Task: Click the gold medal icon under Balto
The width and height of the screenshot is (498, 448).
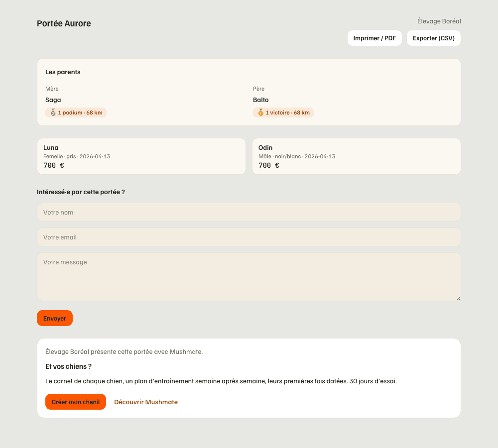Action: (x=261, y=112)
